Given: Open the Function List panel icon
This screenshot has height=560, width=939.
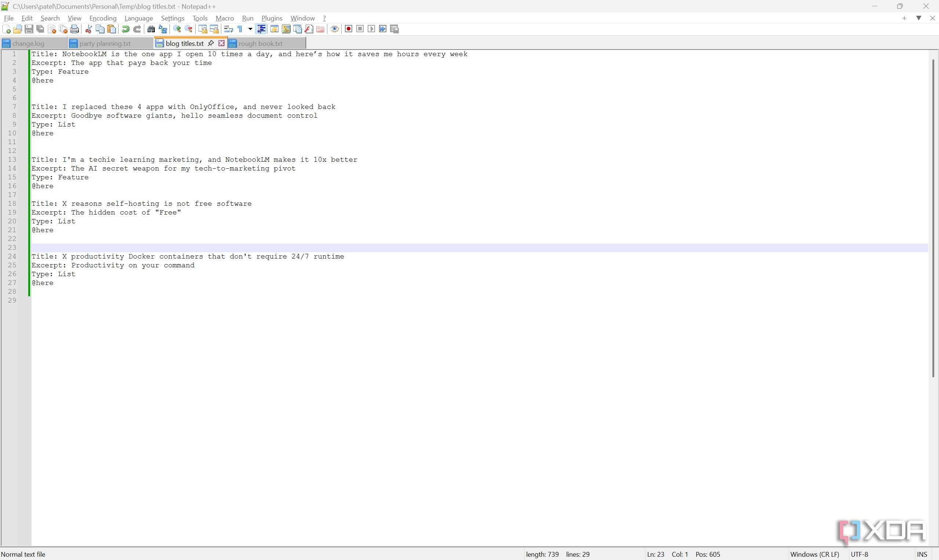Looking at the screenshot, I should click(x=309, y=29).
